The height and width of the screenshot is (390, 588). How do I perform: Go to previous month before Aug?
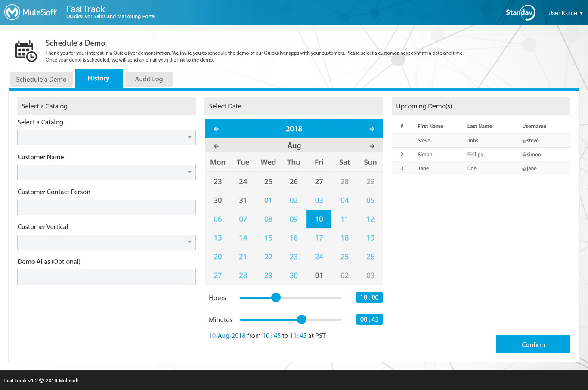point(216,146)
